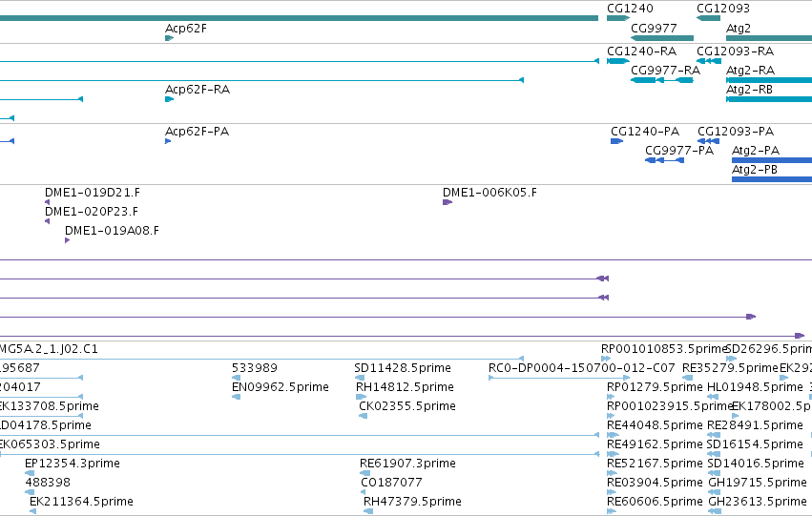Viewport: 812px width, 516px height.
Task: Select the MG5A.2_1.J02.C1 feature
Action: (261, 359)
